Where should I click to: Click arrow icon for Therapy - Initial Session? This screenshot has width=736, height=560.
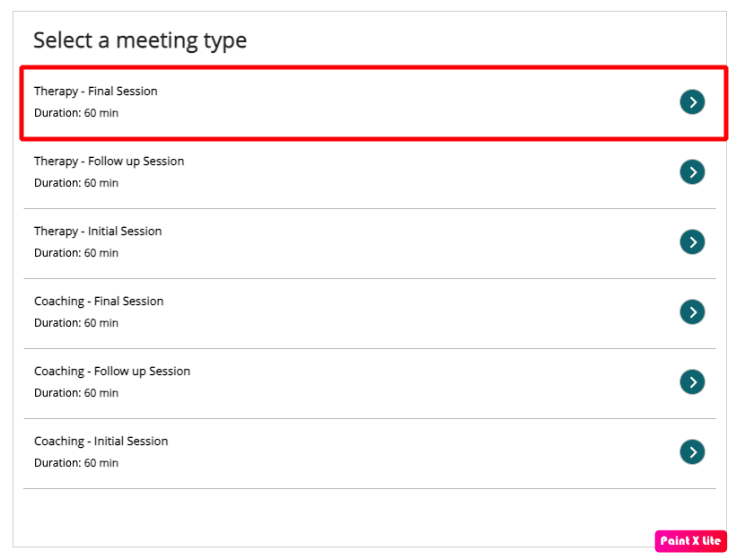(692, 241)
